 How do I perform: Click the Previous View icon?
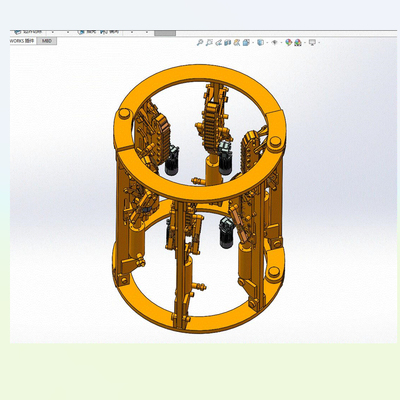pos(218,42)
